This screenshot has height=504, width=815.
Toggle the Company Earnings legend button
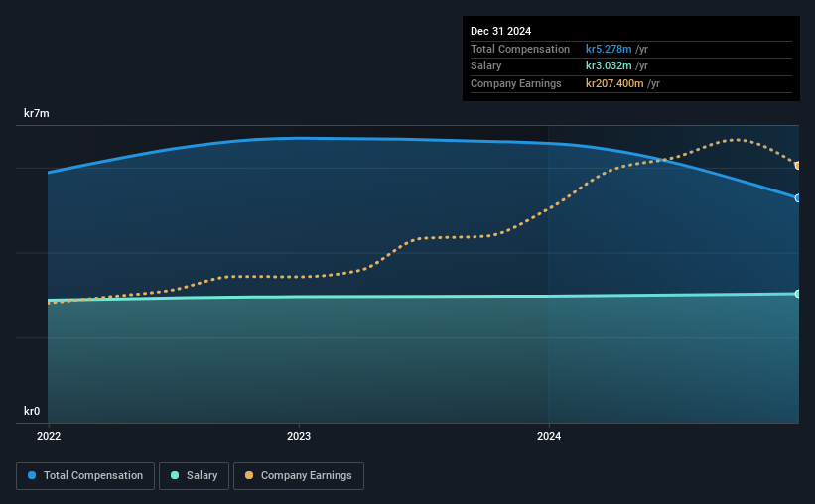tap(299, 476)
